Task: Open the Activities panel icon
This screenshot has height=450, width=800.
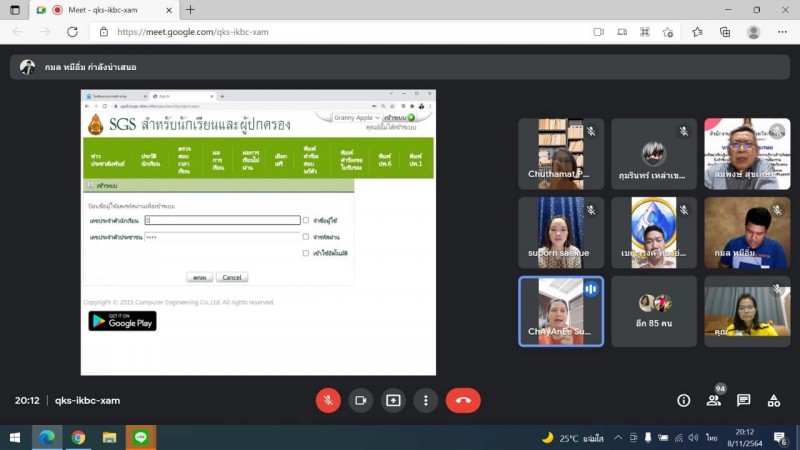Action: point(774,400)
